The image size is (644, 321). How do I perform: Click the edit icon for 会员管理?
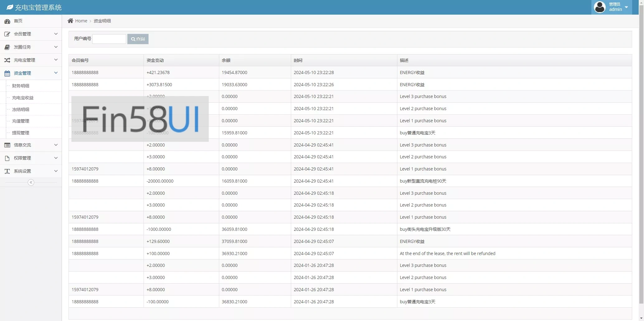pyautogui.click(x=7, y=34)
